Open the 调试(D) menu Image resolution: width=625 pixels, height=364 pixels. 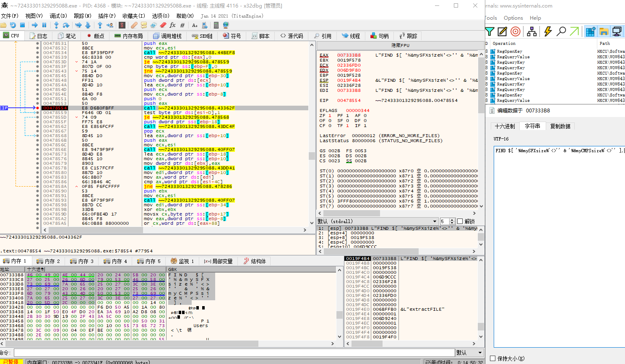(58, 16)
